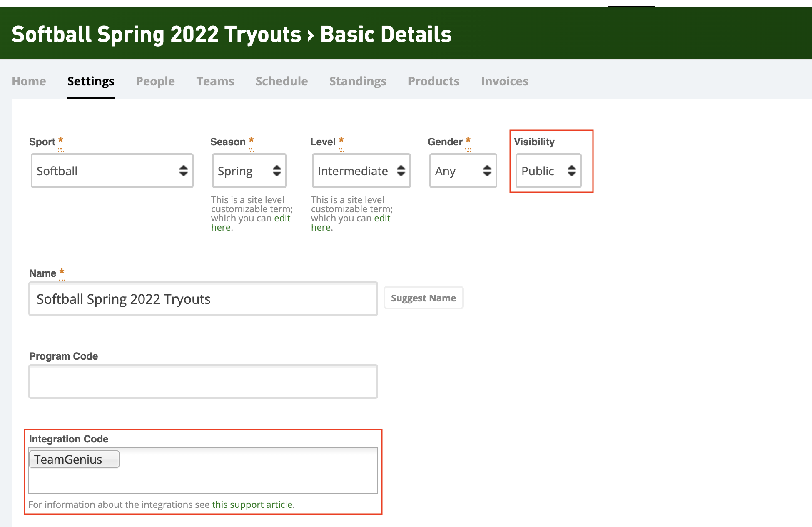Expand the Level dropdown showing Intermediate
812x527 pixels.
(361, 171)
